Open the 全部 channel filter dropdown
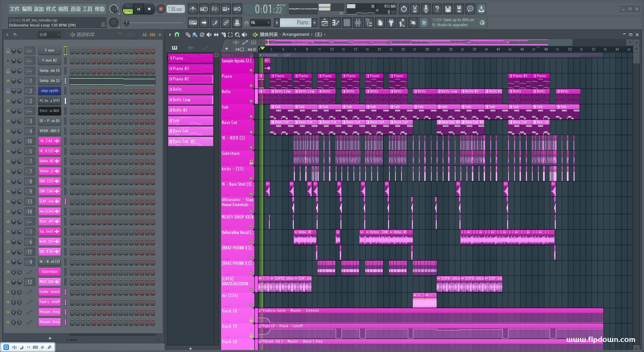 point(49,35)
